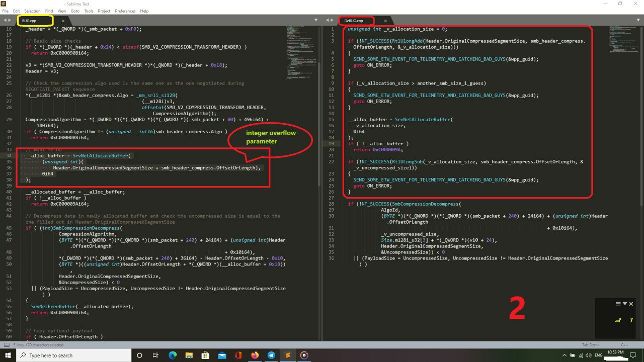Click the speaker volume tray icon

(x=590, y=355)
